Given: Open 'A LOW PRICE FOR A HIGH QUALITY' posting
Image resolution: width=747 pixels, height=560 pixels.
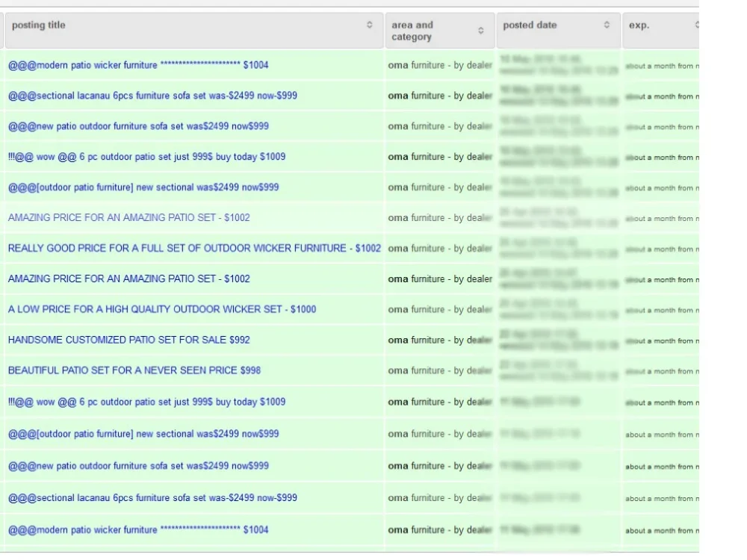Looking at the screenshot, I should 162,309.
